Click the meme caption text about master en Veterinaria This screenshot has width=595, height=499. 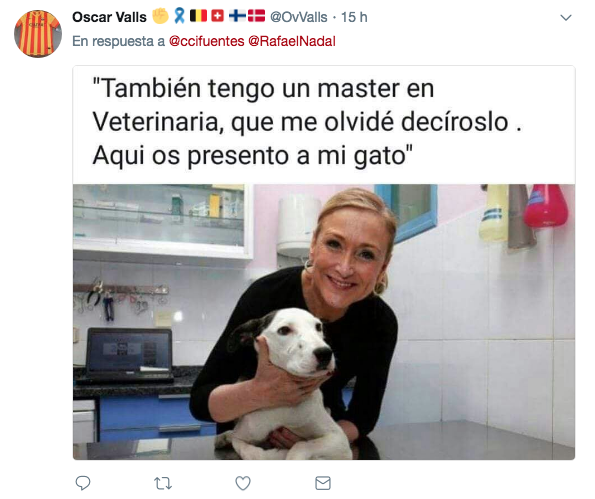click(x=307, y=122)
